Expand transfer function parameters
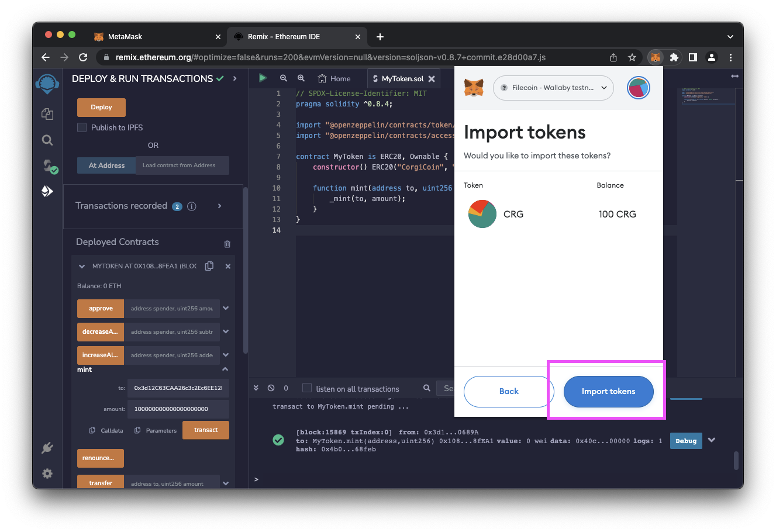776x532 pixels. [x=226, y=483]
